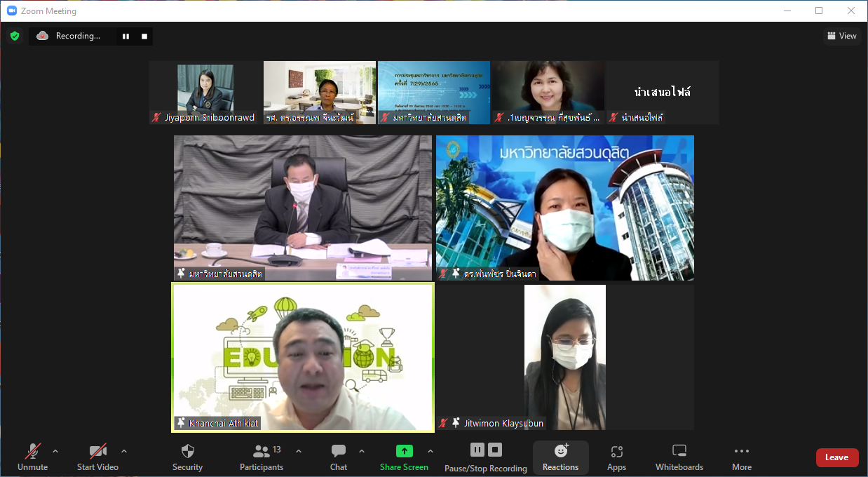This screenshot has width=868, height=477.
Task: Open the More options menu
Action: tap(741, 457)
